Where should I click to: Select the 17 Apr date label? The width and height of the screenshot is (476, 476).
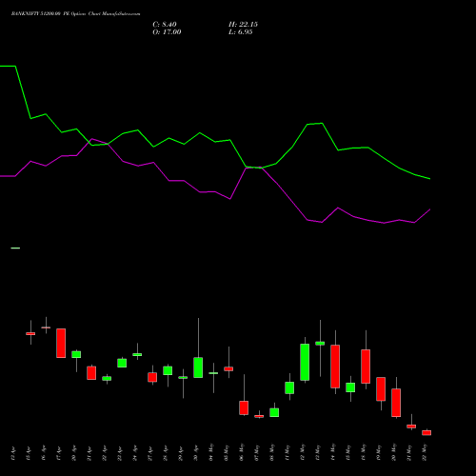point(59,454)
